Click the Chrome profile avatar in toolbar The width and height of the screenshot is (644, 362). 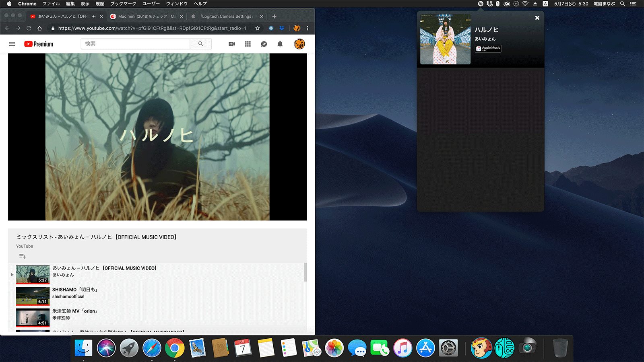[297, 28]
